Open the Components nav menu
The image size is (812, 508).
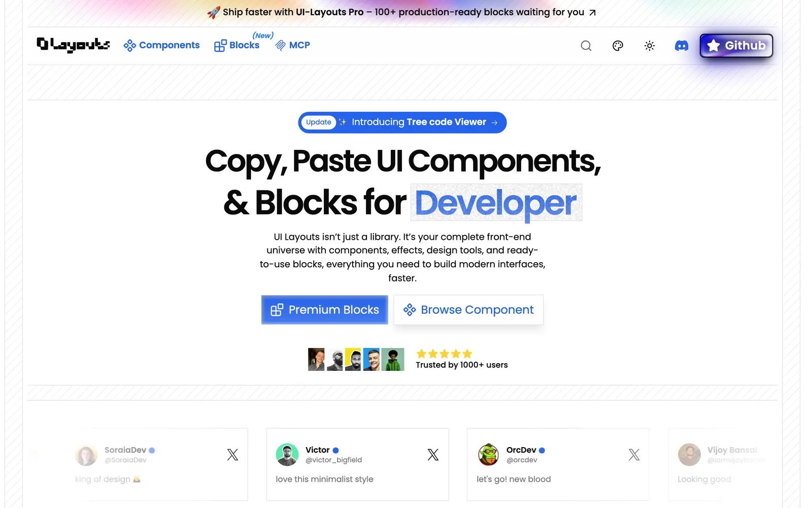(x=161, y=45)
